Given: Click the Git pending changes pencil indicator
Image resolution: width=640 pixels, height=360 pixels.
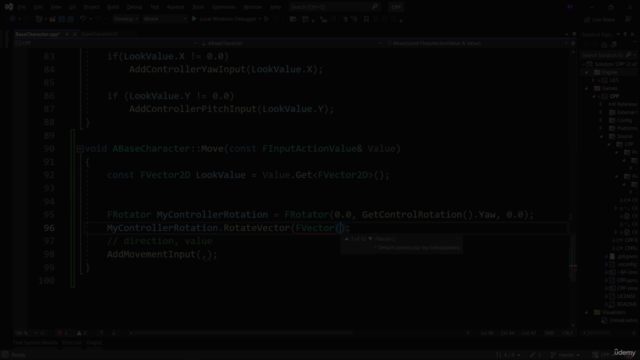Looking at the screenshot, I should point(536,355).
